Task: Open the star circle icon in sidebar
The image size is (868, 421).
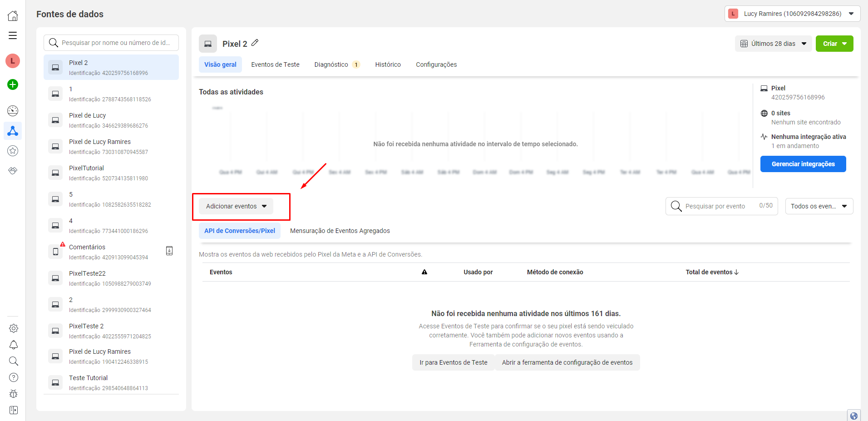Action: 13,151
